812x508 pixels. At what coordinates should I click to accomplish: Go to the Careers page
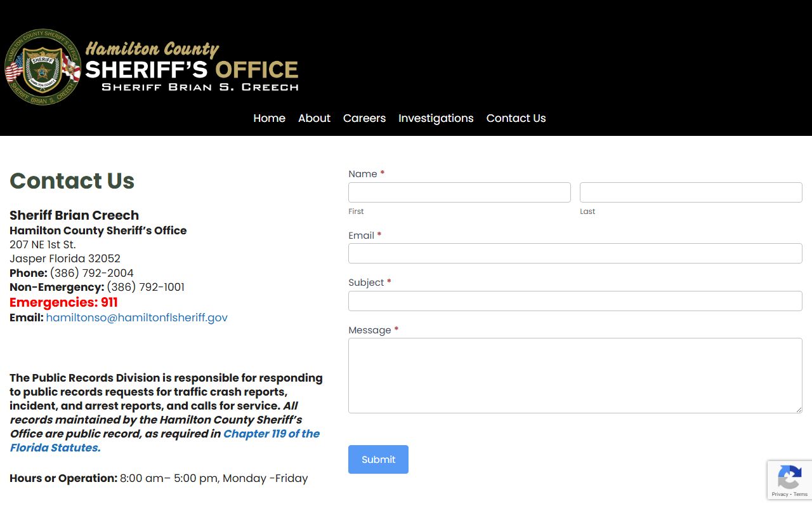pos(364,118)
